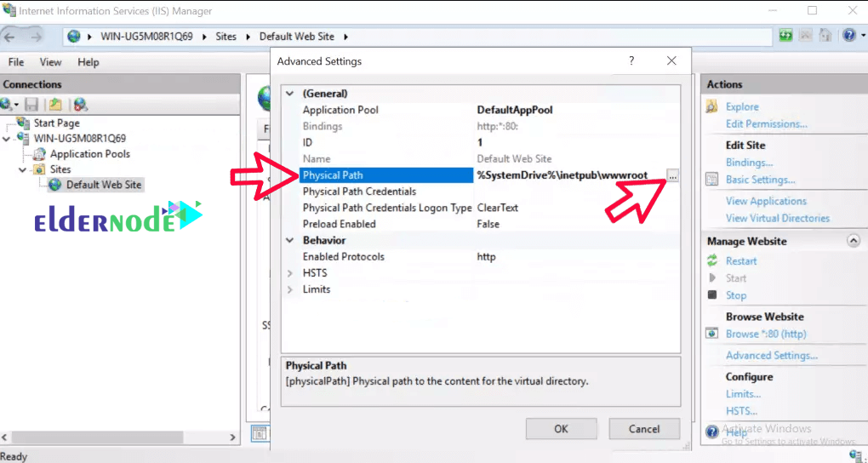The width and height of the screenshot is (868, 463).
Task: Click the Explore folder icon in Actions
Action: click(x=712, y=106)
